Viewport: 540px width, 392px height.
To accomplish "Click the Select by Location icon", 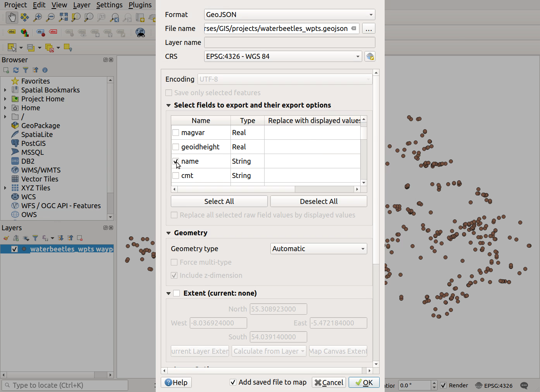I will pyautogui.click(x=68, y=48).
